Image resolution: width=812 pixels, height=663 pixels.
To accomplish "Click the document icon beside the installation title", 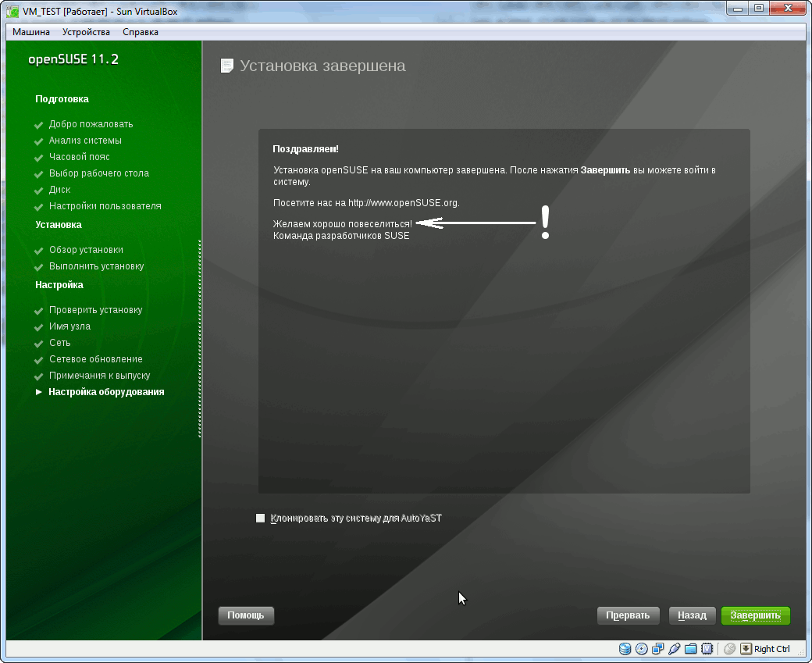I will (226, 66).
